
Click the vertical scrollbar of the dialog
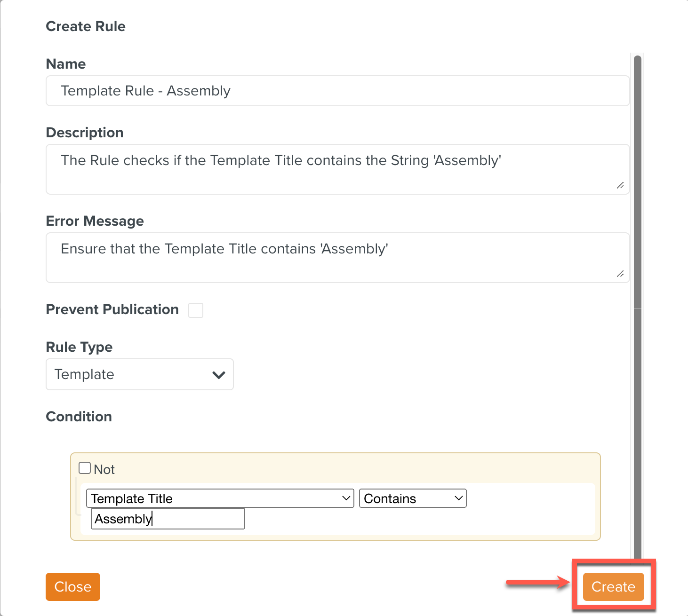pyautogui.click(x=638, y=188)
